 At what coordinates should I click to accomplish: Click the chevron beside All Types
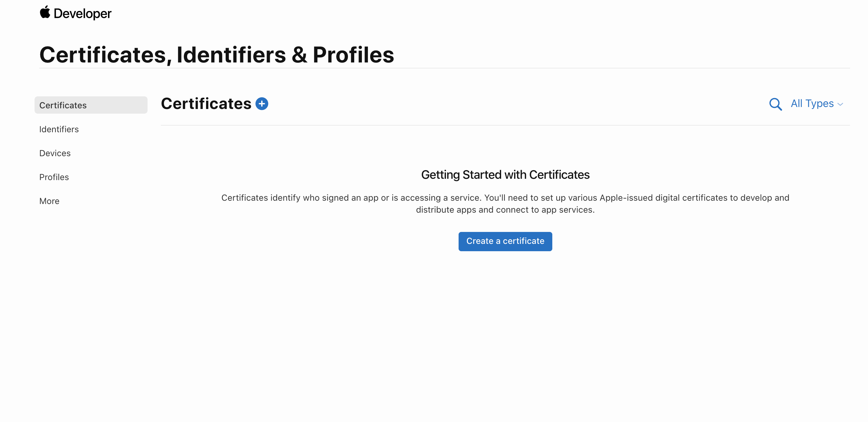(x=840, y=104)
